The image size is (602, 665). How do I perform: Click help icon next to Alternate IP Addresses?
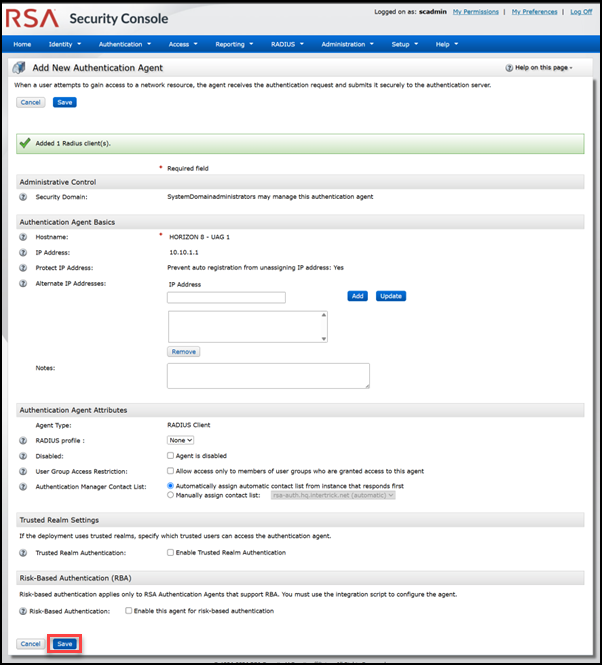23,284
